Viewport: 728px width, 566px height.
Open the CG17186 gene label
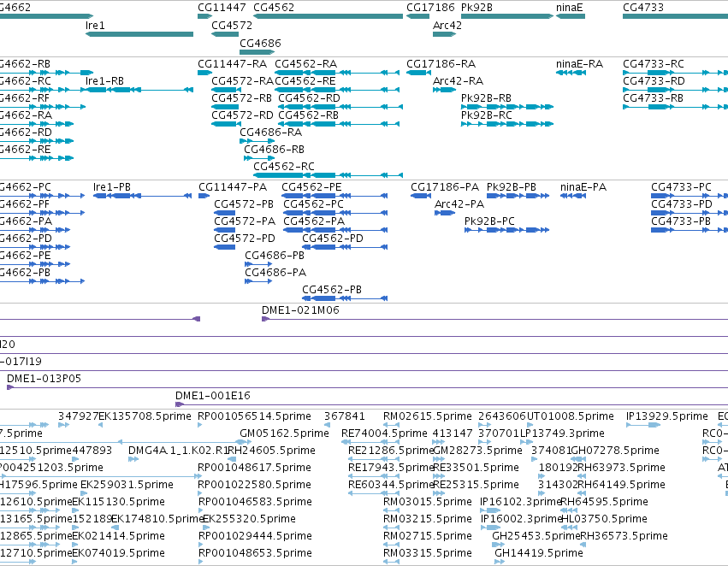[x=430, y=8]
